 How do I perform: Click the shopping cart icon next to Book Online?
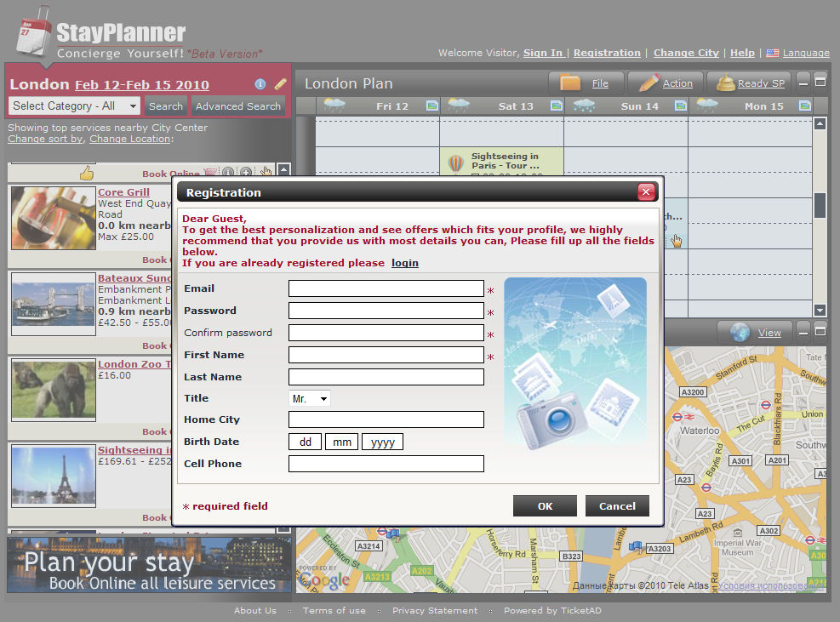coord(210,173)
